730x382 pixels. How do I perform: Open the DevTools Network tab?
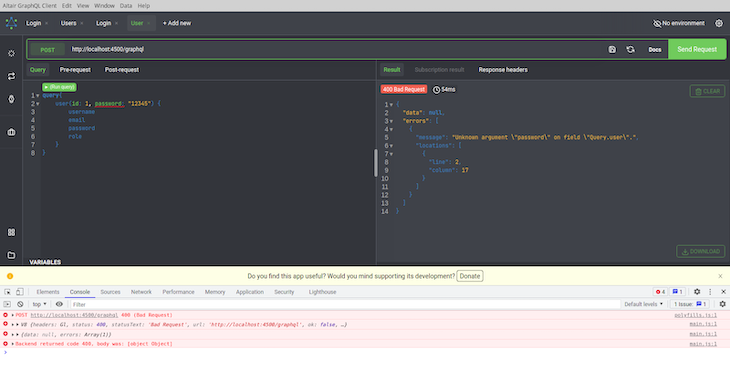(x=141, y=292)
